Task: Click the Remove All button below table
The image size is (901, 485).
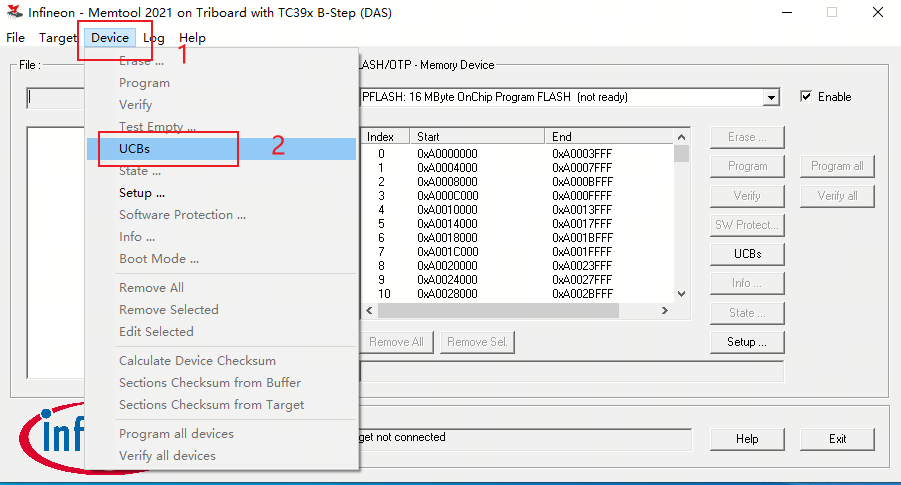Action: 396,342
